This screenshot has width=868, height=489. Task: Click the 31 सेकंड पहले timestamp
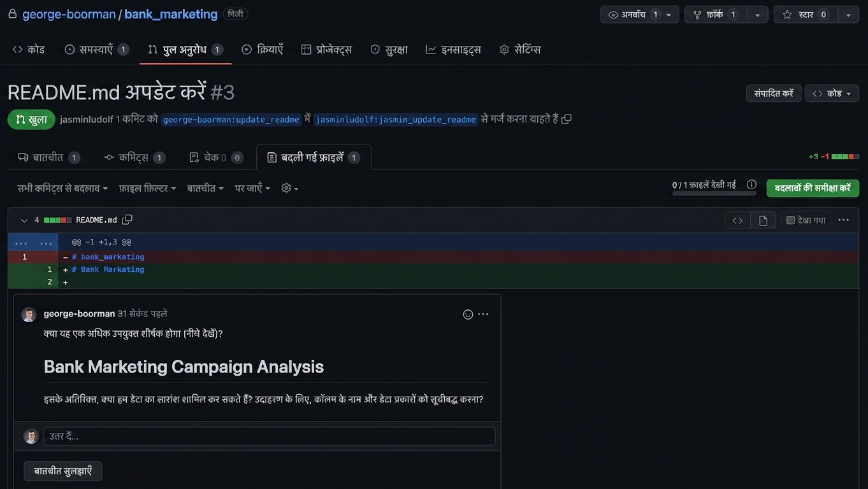point(142,314)
